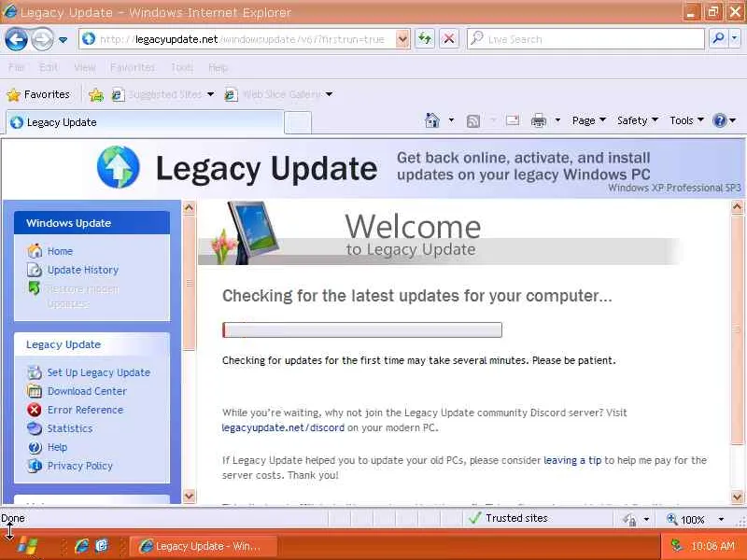Open Update History link

pos(83,270)
